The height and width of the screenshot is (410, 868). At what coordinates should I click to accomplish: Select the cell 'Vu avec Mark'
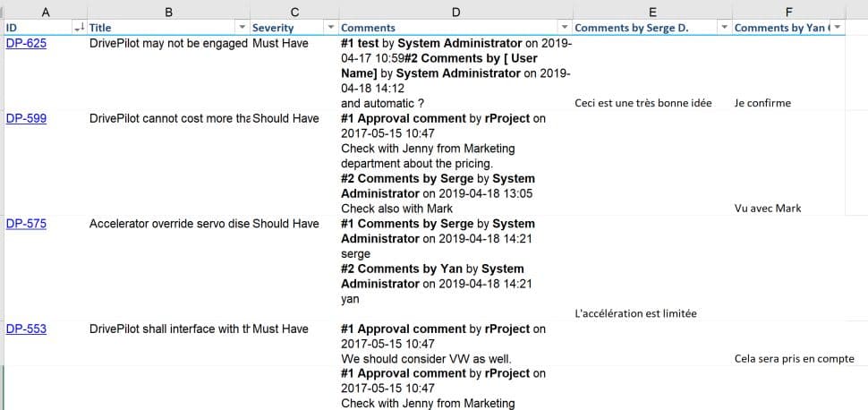point(768,209)
